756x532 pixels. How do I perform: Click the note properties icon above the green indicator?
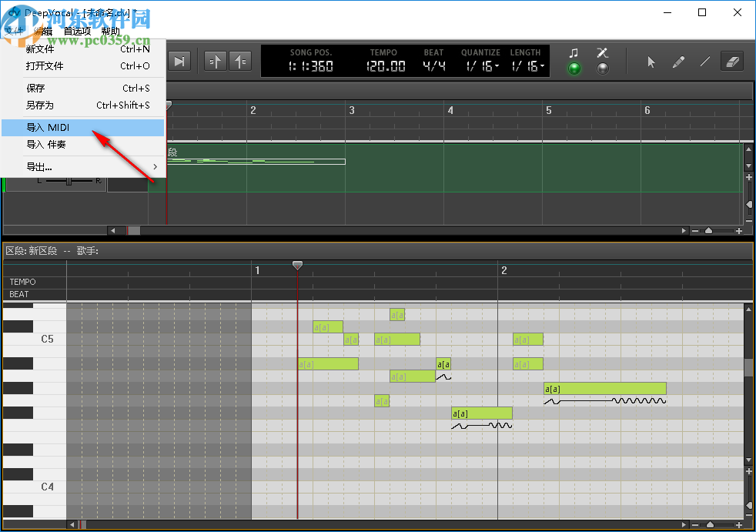(574, 52)
